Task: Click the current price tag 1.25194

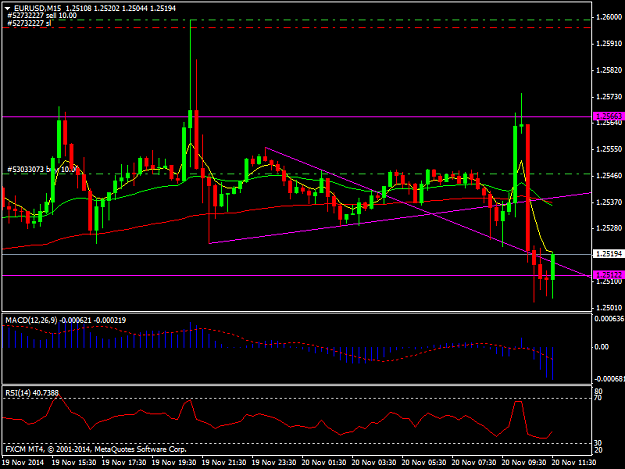Action: click(608, 254)
